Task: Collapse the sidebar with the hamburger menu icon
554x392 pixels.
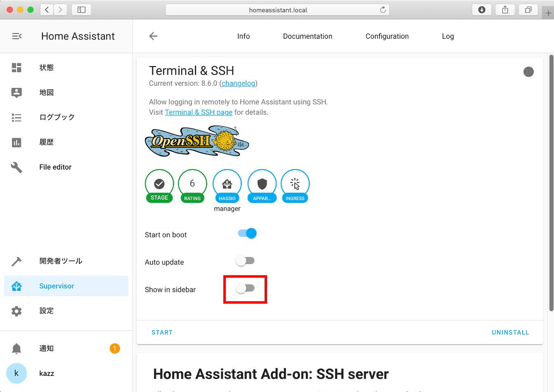Action: point(17,36)
